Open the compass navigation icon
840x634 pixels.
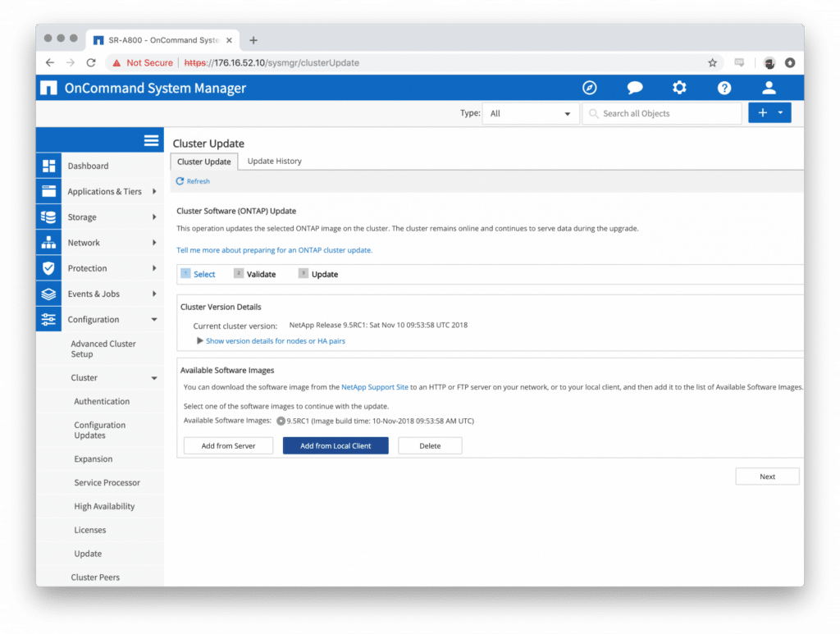click(589, 87)
